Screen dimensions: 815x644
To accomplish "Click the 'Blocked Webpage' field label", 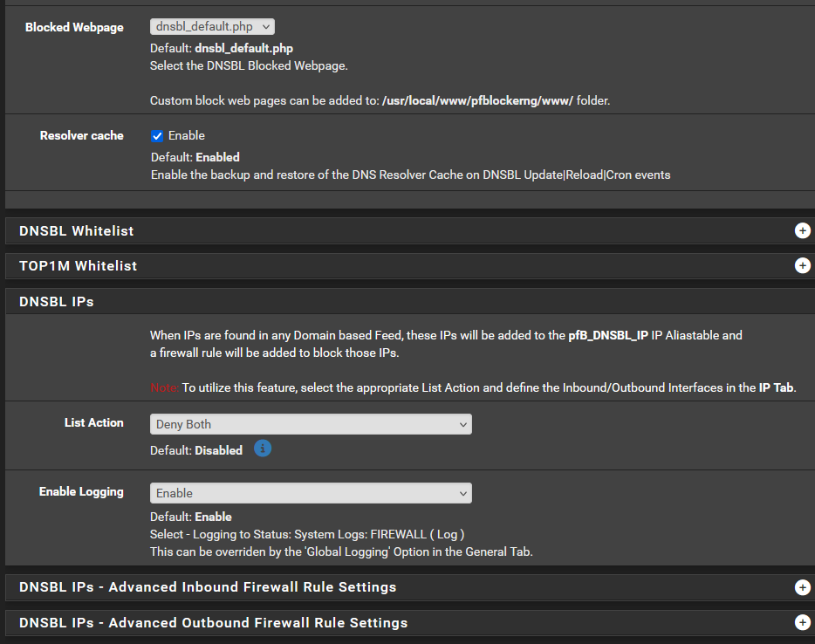I will 74,28.
